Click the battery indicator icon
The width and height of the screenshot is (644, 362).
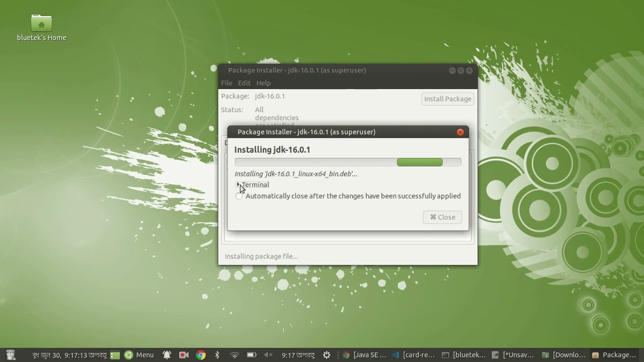click(252, 355)
